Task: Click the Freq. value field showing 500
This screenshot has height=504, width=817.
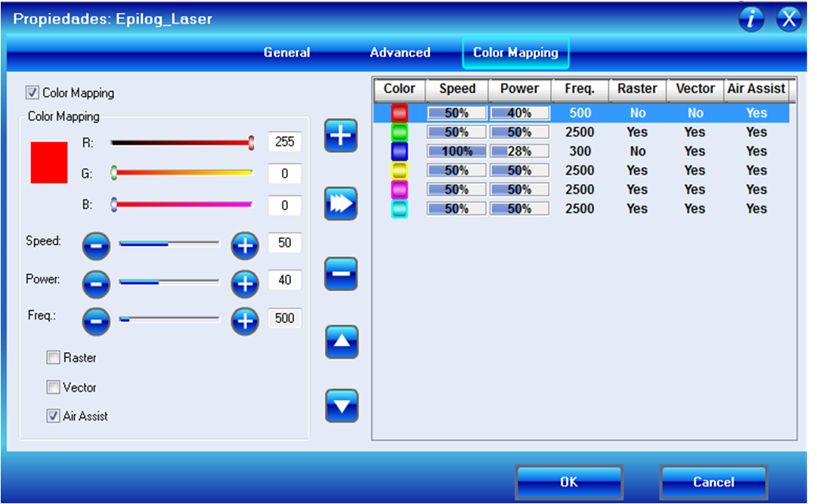Action: 284,318
